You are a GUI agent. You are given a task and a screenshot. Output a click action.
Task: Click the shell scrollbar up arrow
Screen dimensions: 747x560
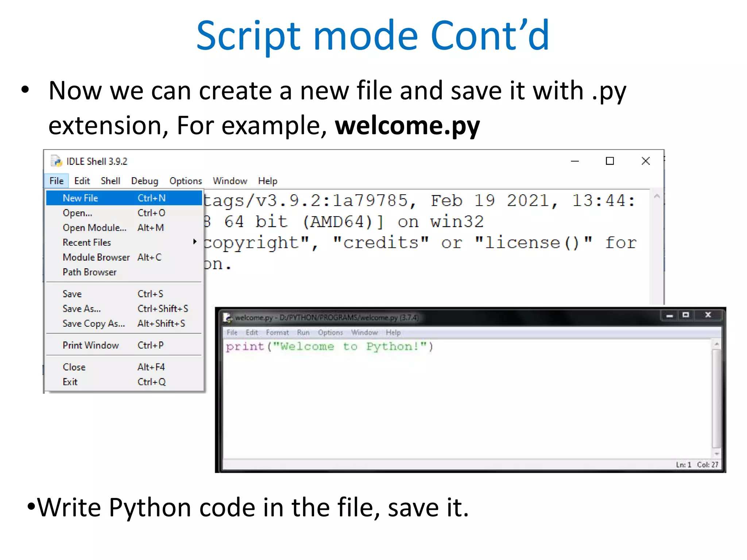click(657, 196)
